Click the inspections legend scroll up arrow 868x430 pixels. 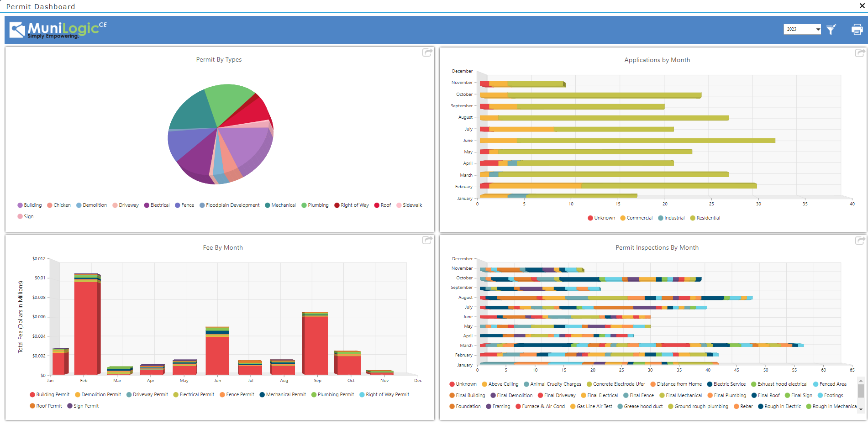861,380
